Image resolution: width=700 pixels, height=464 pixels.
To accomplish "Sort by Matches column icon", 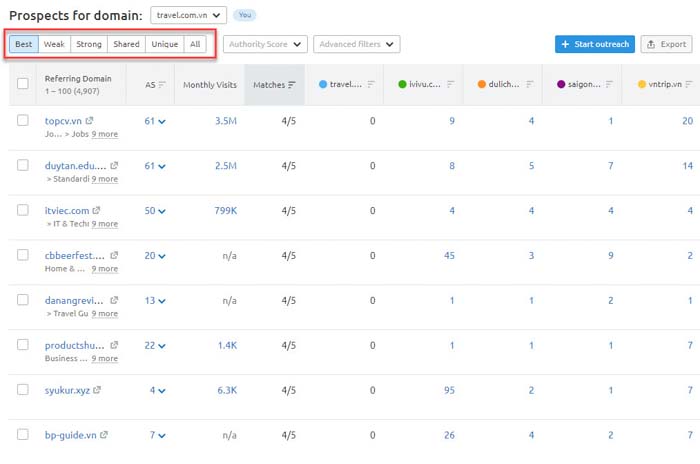I will point(292,84).
